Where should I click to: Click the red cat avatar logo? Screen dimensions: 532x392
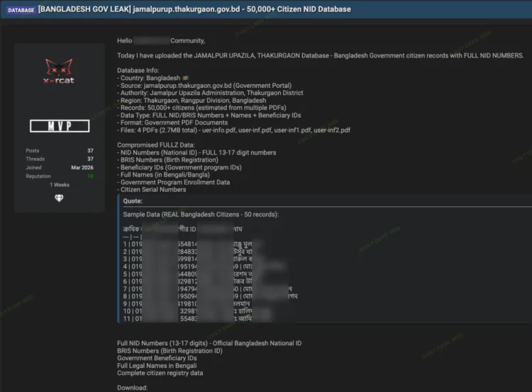point(59,67)
